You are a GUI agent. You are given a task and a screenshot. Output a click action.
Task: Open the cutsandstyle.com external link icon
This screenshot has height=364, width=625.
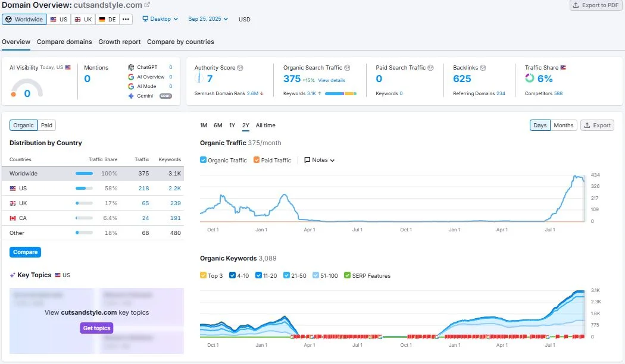tap(147, 5)
